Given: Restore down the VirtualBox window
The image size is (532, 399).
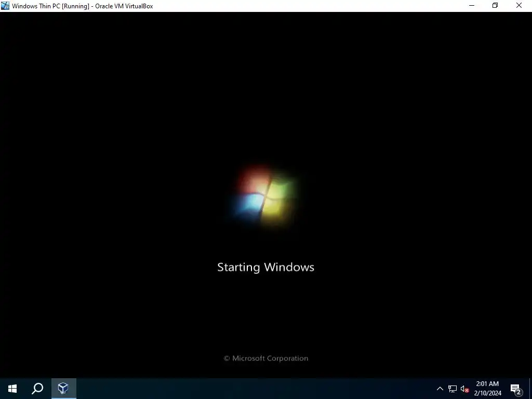Looking at the screenshot, I should [495, 6].
